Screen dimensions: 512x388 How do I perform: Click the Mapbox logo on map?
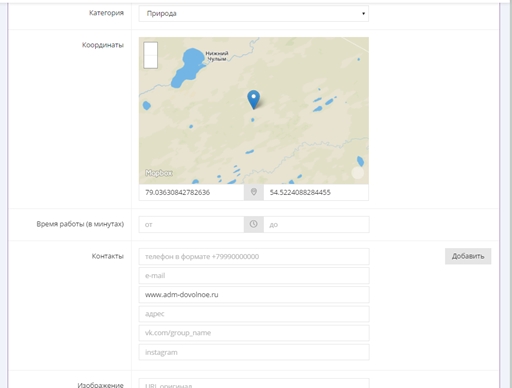(159, 173)
